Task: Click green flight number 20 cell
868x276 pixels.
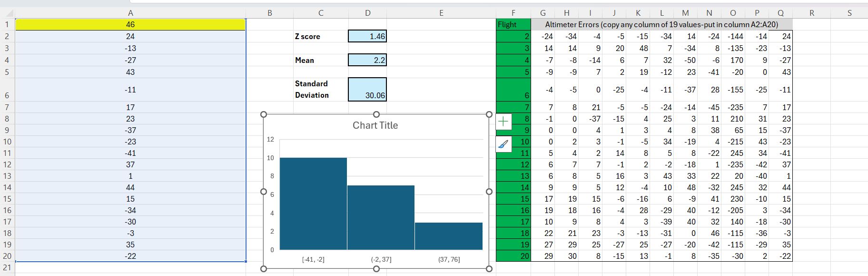Action: tap(513, 256)
